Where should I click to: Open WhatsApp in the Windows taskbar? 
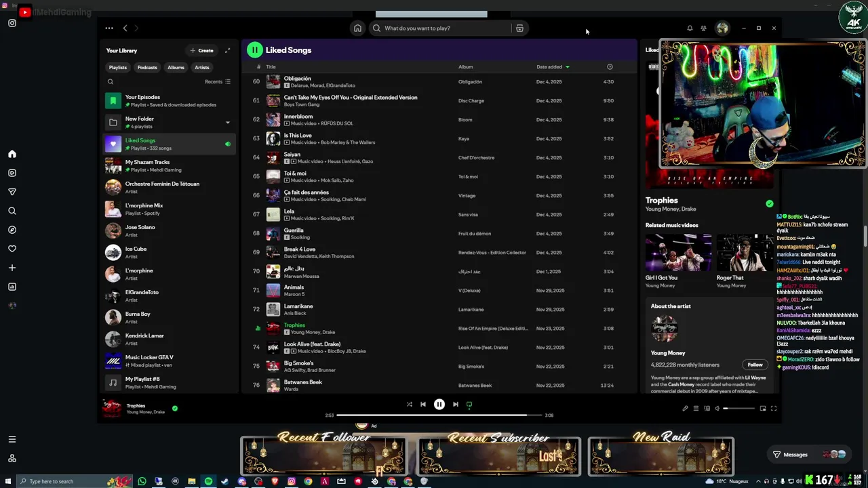(x=142, y=481)
